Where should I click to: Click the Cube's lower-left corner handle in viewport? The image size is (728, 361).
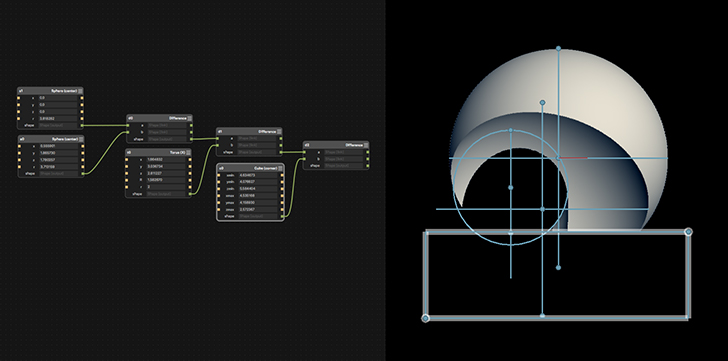pyautogui.click(x=425, y=318)
